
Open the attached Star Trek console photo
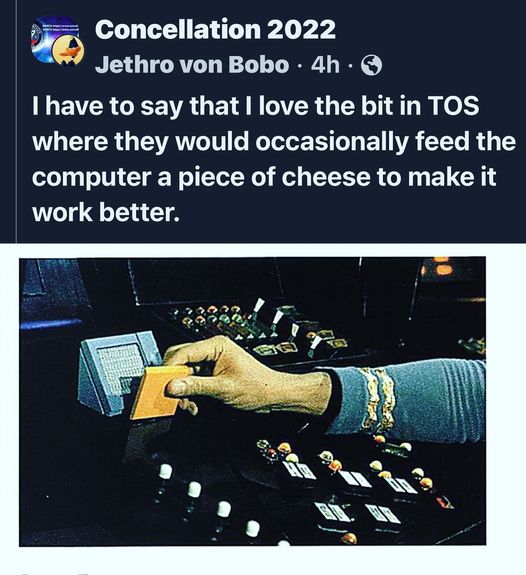(252, 402)
